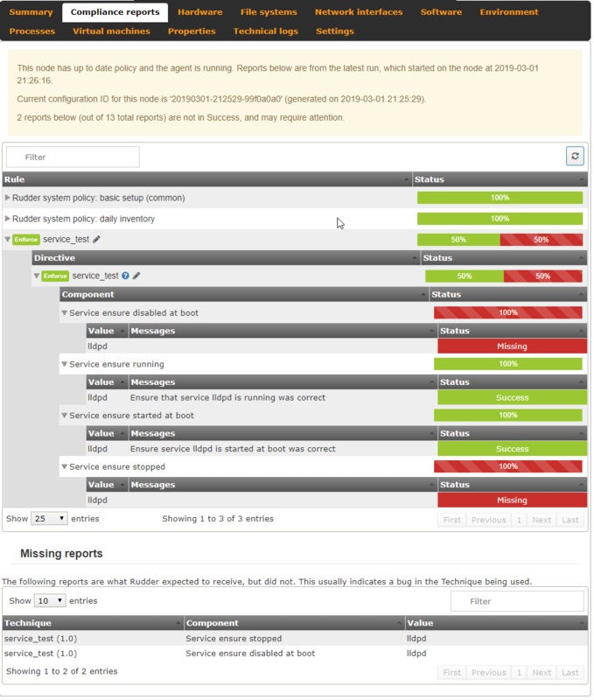Viewport: 594px width, 700px height.
Task: Click the pencil edit icon next to the service_test rule
Action: (x=97, y=240)
